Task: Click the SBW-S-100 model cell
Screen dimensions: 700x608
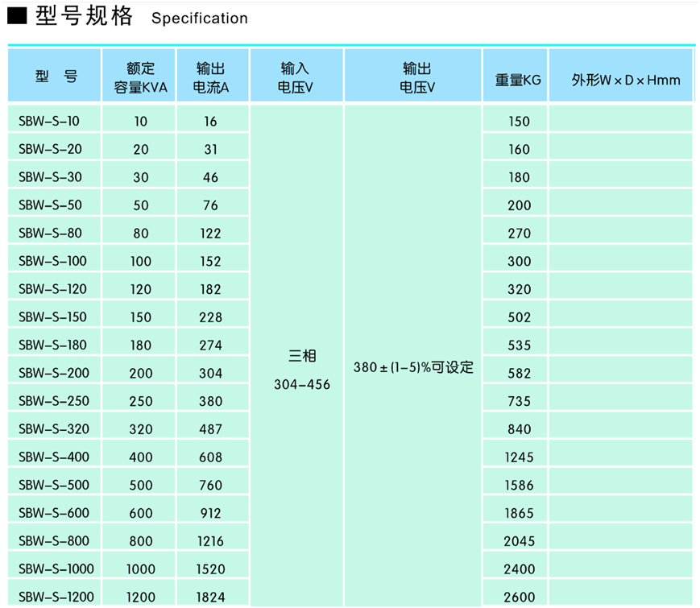Action: (53, 259)
